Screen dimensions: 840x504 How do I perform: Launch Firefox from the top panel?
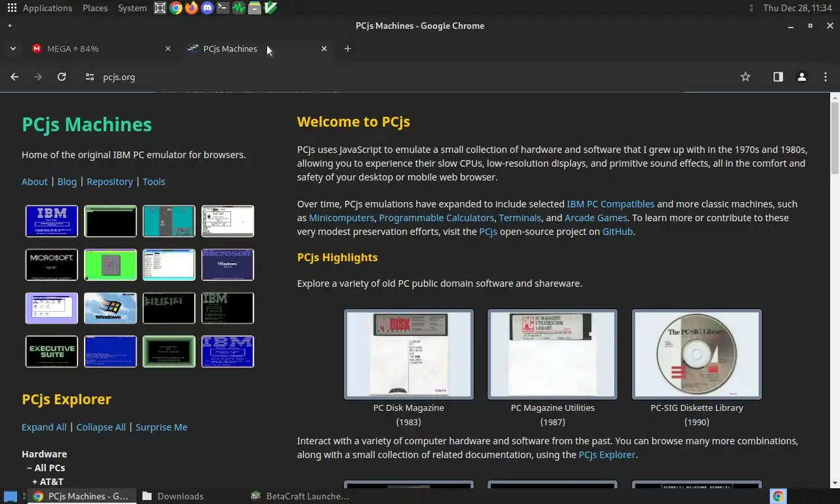[191, 8]
